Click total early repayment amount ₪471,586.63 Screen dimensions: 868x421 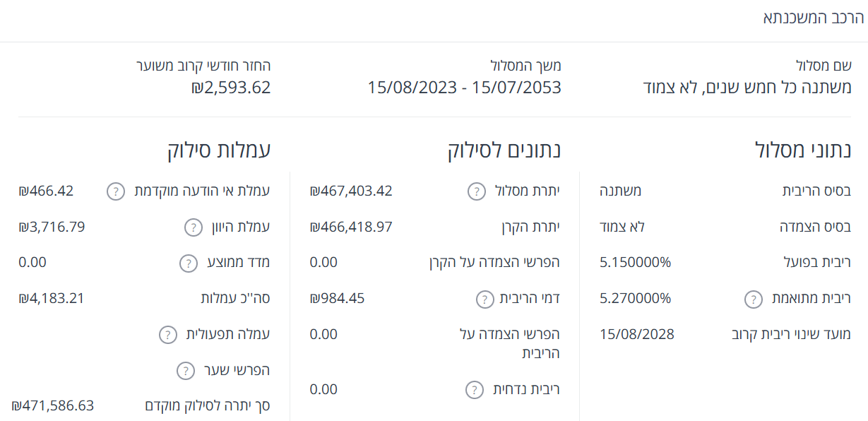click(53, 405)
